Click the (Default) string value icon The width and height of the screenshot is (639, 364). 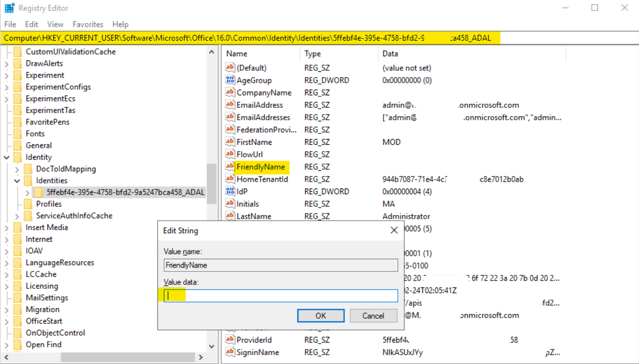tap(230, 68)
